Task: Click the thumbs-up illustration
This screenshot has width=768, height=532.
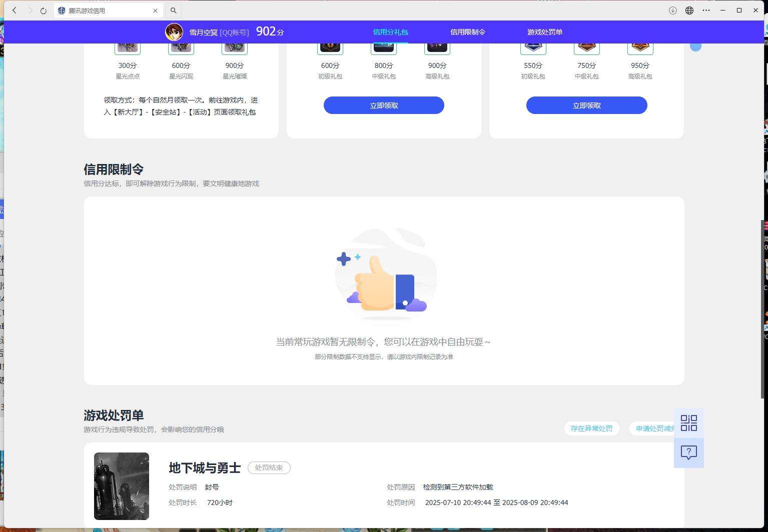Action: (386, 274)
